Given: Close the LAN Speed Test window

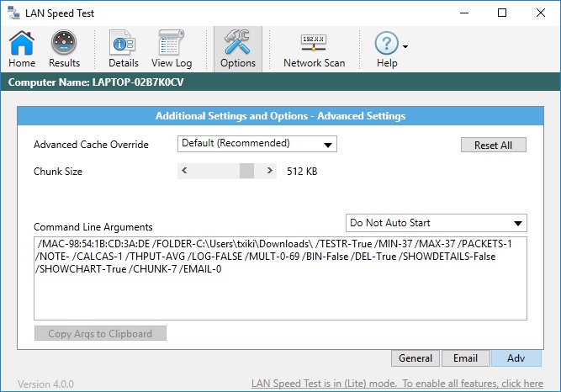Looking at the screenshot, I should (541, 13).
